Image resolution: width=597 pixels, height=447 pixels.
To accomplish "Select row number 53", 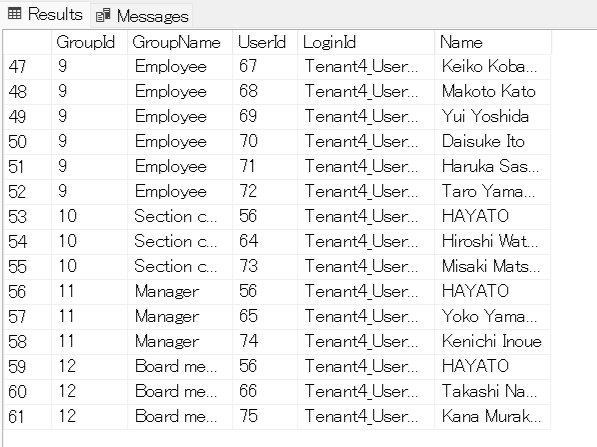I will 27,217.
